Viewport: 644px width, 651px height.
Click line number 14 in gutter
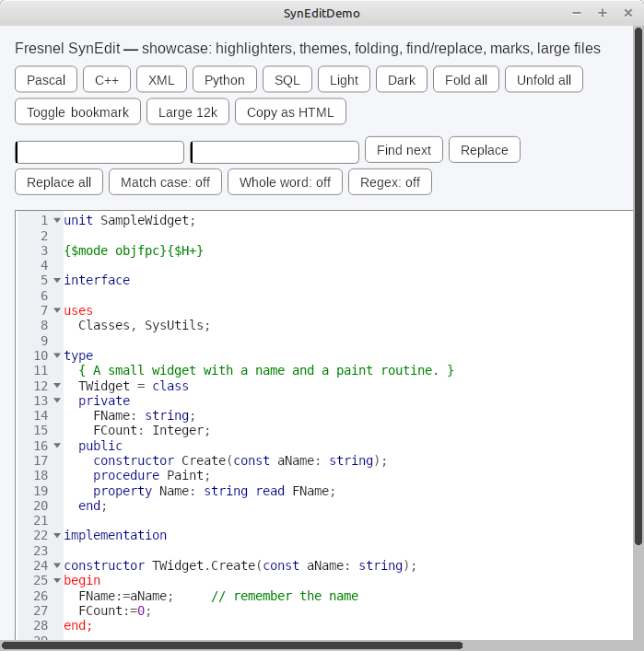(41, 415)
